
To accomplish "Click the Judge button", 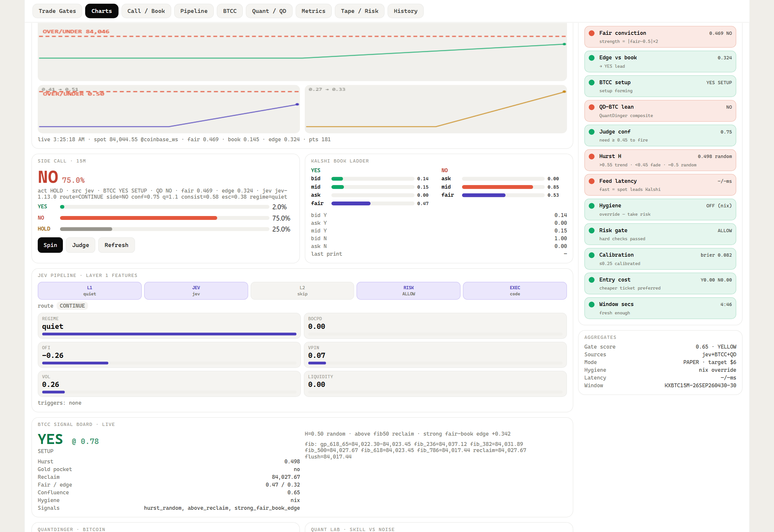I will 81,245.
